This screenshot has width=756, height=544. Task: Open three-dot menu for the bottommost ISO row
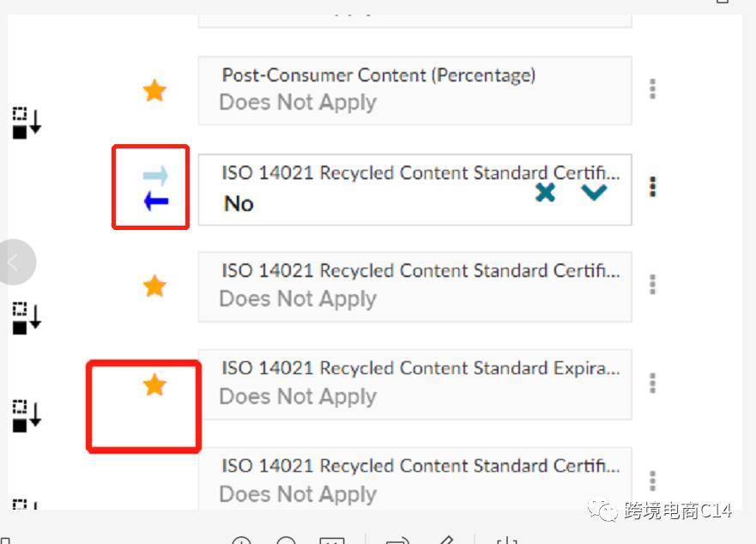point(653,480)
